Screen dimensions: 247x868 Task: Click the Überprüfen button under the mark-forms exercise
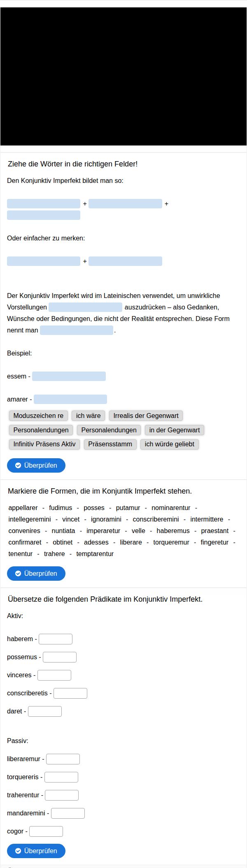point(36,573)
